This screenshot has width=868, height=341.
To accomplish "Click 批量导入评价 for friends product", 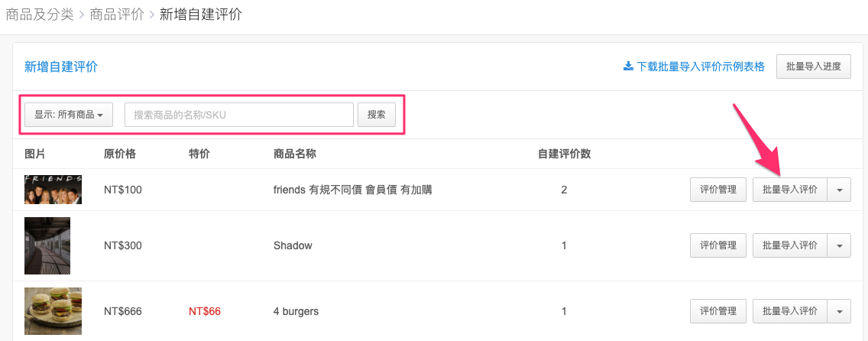I will coord(790,190).
